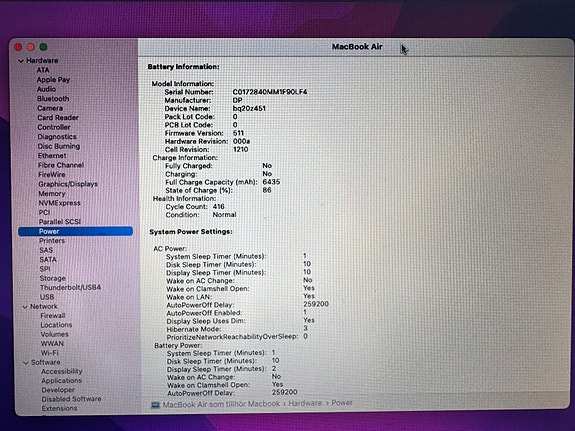Open the Disabled Software entry
Viewport: 575px width, 431px height.
tap(71, 399)
